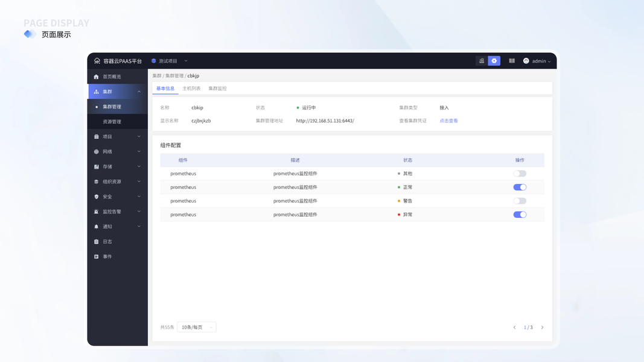
Task: Expand the 网络 menu chevron
Action: pos(139,151)
